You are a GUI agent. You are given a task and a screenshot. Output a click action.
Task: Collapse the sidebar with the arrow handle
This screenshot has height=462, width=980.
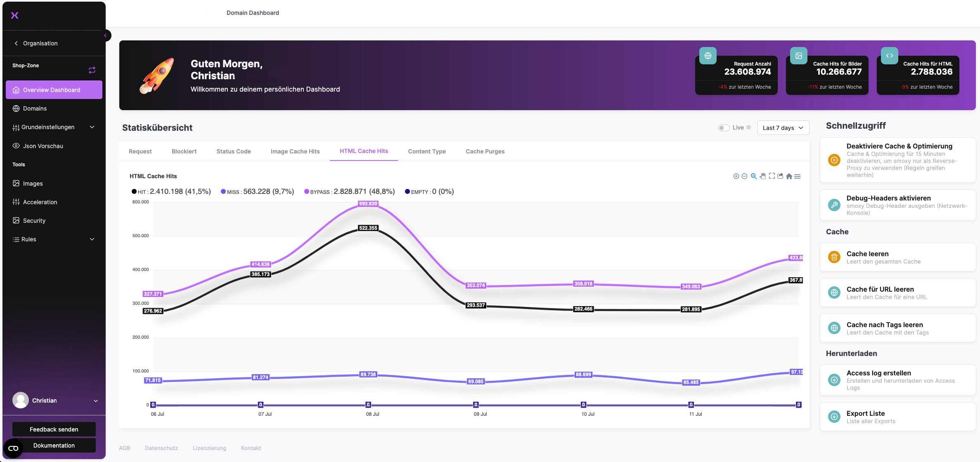(106, 35)
